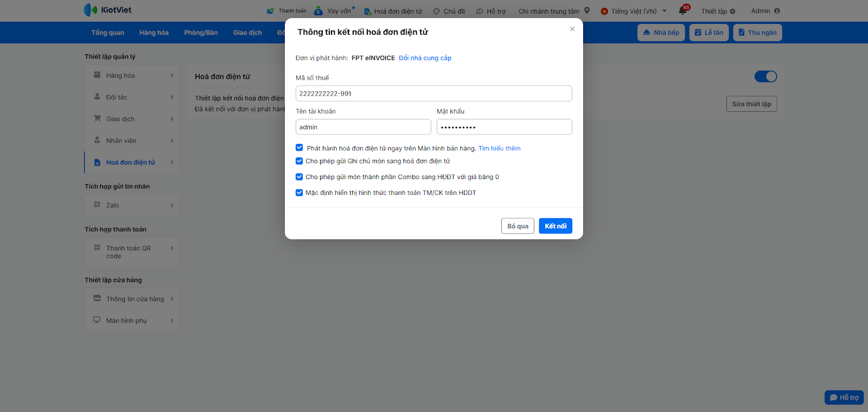Toggle the Hoá đơn điện tử switch
This screenshot has width=868, height=412.
(765, 77)
